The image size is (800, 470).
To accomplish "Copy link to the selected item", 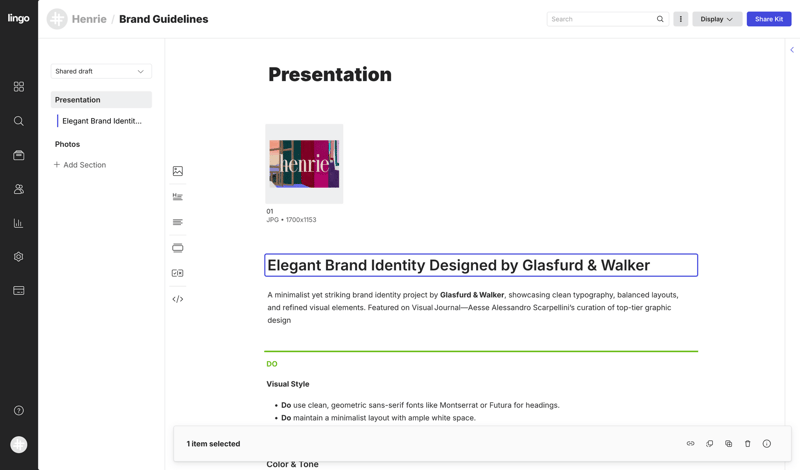I will pos(690,444).
